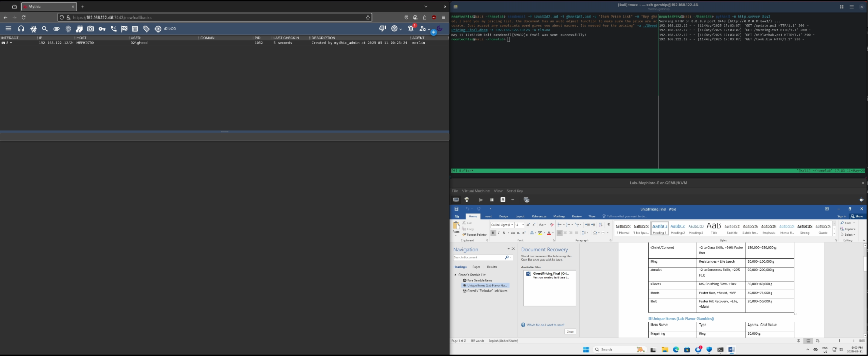Screen dimensions: 868x356
Task: Click the text highlight color button in Word
Action: pos(540,233)
